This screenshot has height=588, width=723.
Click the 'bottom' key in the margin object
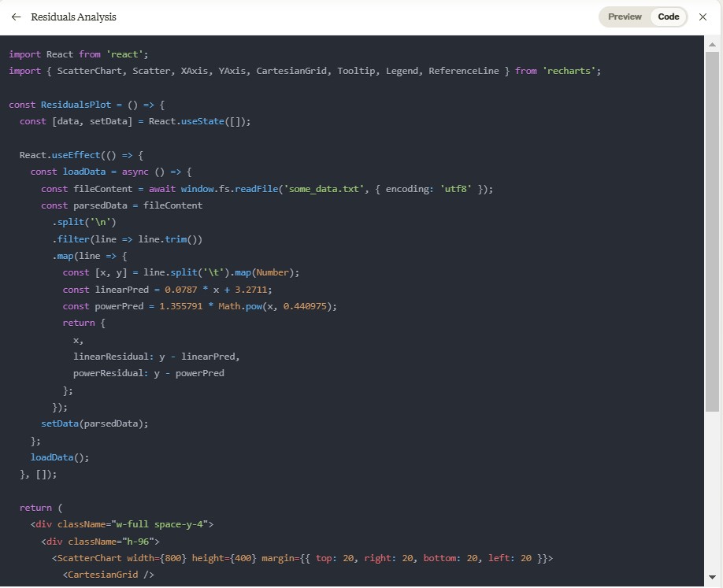tap(439, 558)
